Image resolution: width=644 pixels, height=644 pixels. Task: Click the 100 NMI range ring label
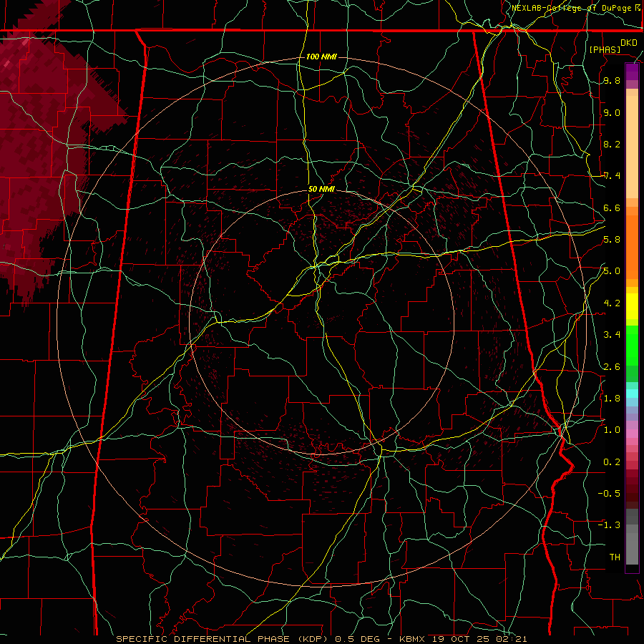[x=321, y=57]
